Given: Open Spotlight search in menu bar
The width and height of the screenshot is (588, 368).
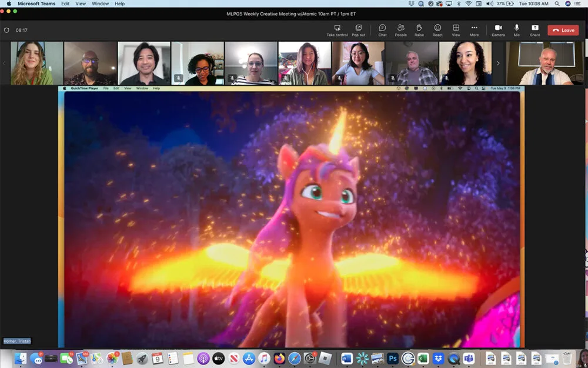Looking at the screenshot, I should click(x=557, y=4).
